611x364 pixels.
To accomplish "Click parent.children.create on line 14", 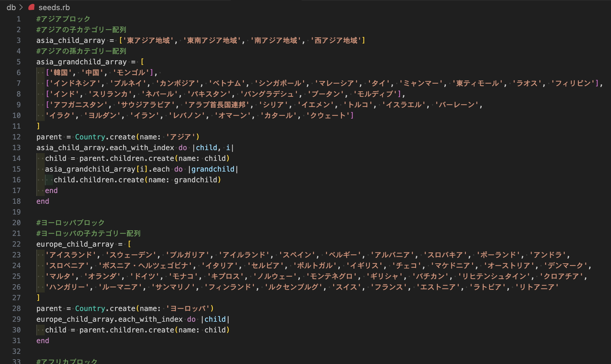I will [x=127, y=158].
